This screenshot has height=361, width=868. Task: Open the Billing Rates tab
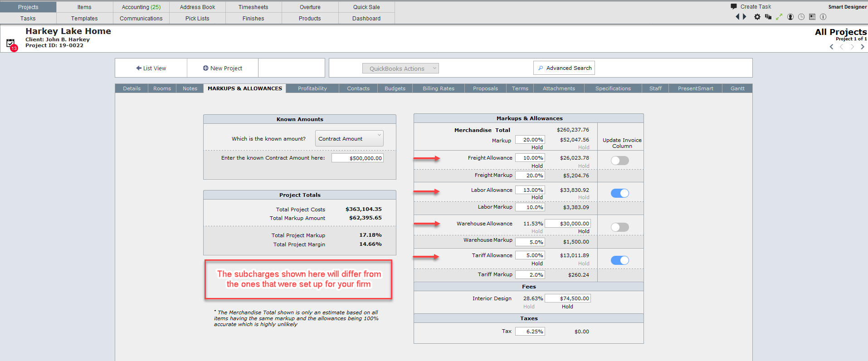coord(439,88)
